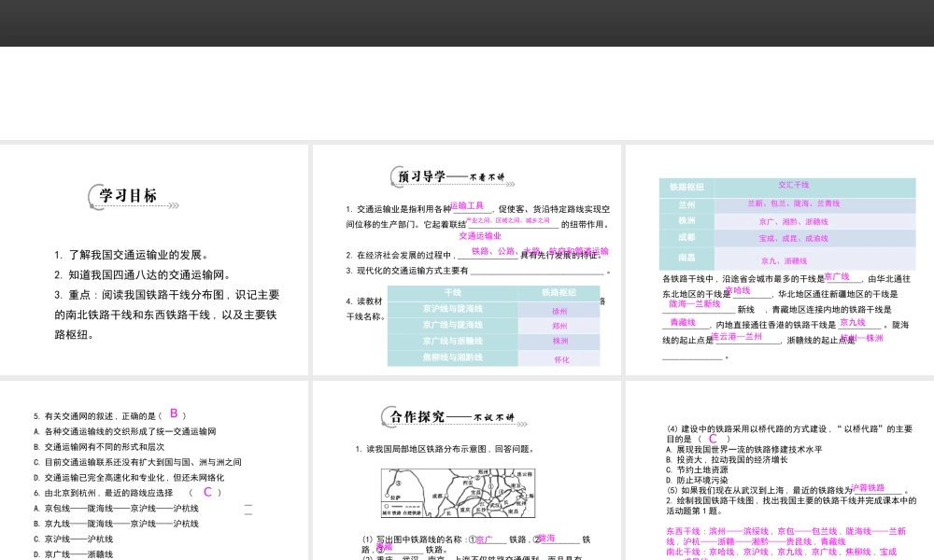Click the '徐州' answer cell

(x=559, y=311)
